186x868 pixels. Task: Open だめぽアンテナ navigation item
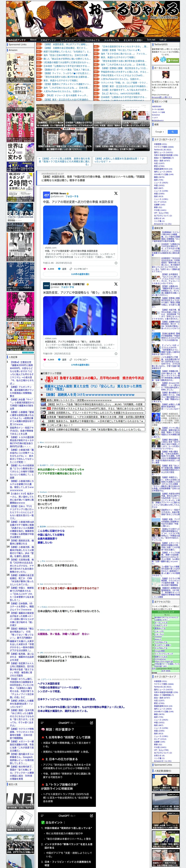[48, 40]
